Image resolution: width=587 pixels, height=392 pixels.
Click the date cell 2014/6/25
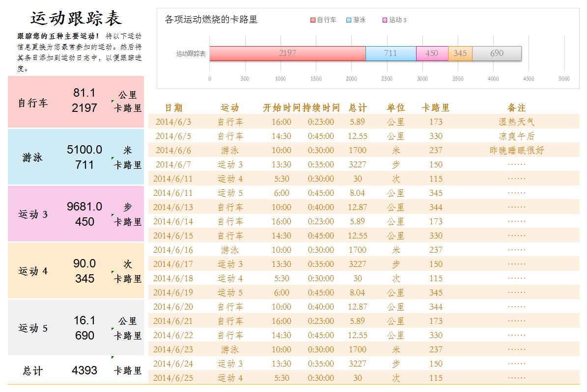pyautogui.click(x=173, y=378)
